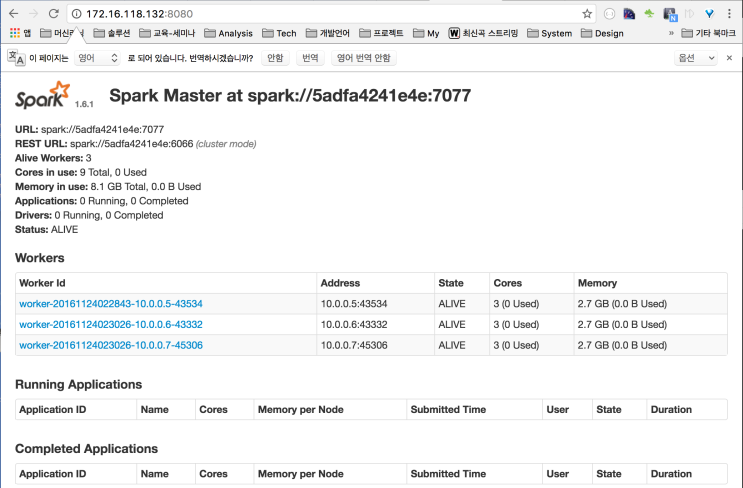Click the Running Applications heading
The image size is (743, 488).
(79, 384)
